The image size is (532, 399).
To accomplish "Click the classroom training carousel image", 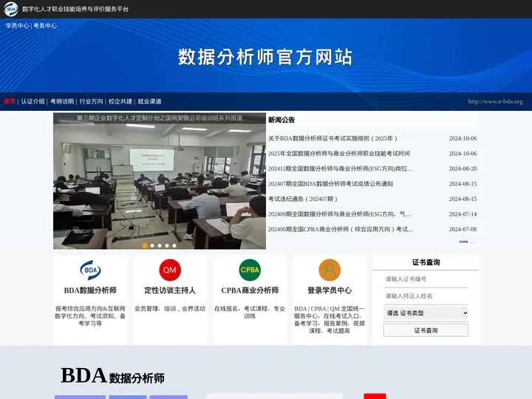I will [x=160, y=181].
